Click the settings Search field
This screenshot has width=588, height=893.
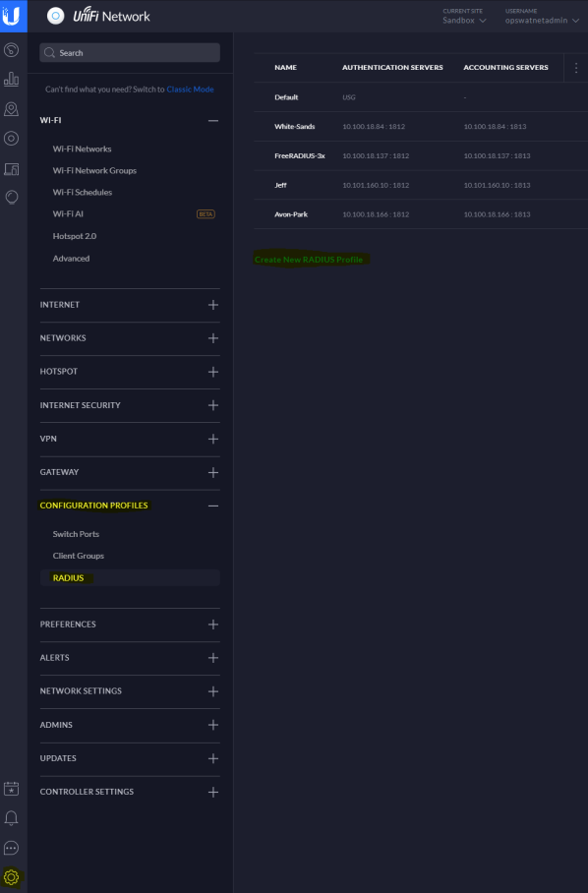[130, 53]
